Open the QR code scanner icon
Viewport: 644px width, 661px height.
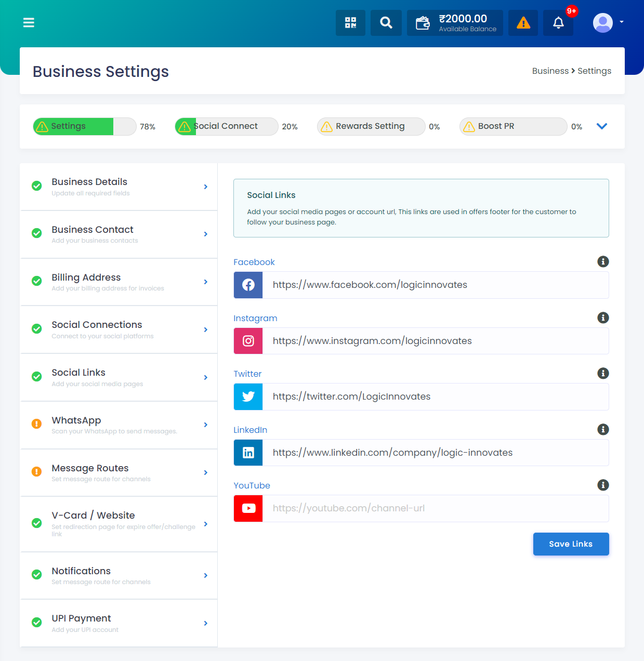(x=350, y=23)
